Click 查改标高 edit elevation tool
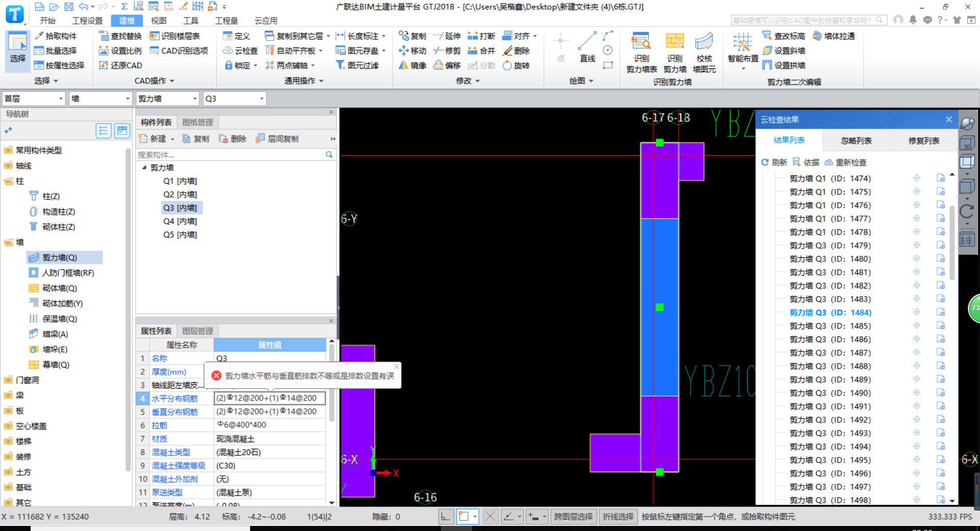This screenshot has height=531, width=980. point(783,36)
